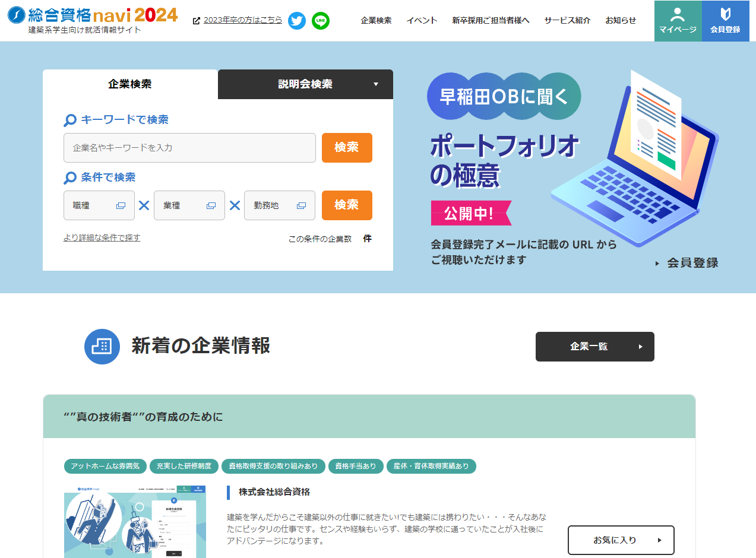Click the 早稲田OBに聞く banner heading
This screenshot has width=756, height=558.
504,96
